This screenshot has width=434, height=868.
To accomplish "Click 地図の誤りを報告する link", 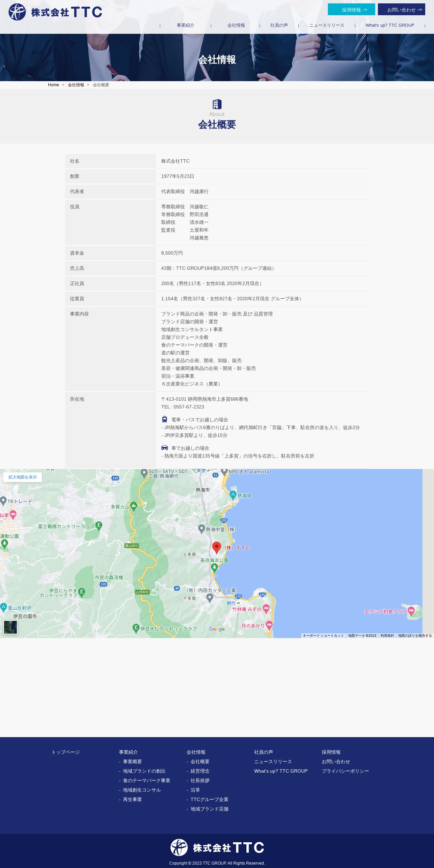I will (415, 636).
